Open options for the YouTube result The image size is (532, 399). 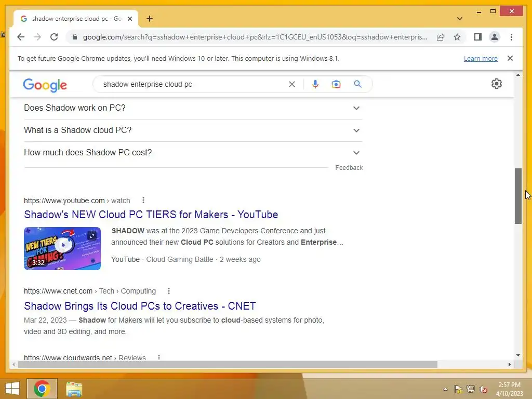click(x=143, y=200)
